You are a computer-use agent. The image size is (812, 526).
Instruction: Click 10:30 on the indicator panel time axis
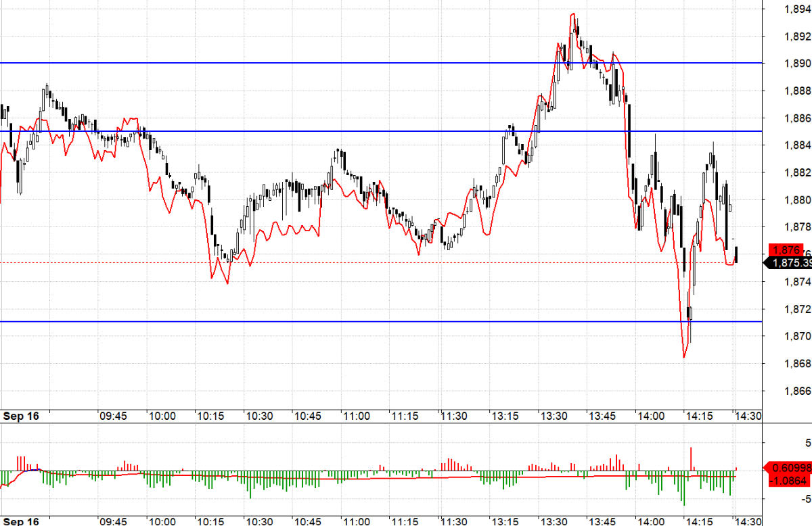[x=258, y=521]
